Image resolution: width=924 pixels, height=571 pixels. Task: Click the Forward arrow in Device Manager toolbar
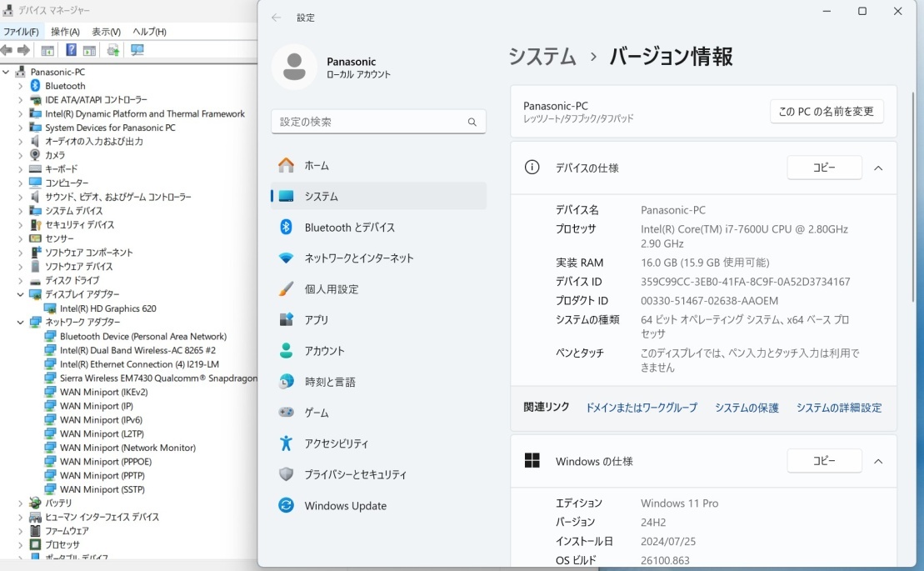tap(23, 50)
